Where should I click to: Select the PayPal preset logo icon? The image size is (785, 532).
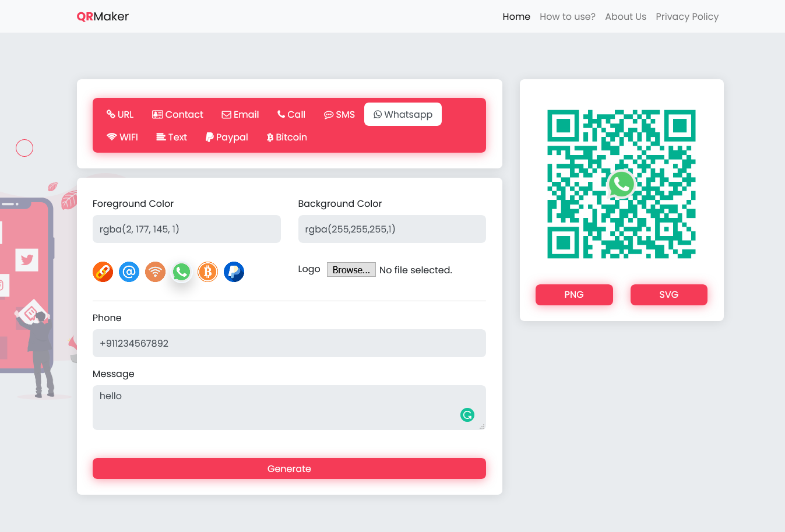tap(234, 272)
